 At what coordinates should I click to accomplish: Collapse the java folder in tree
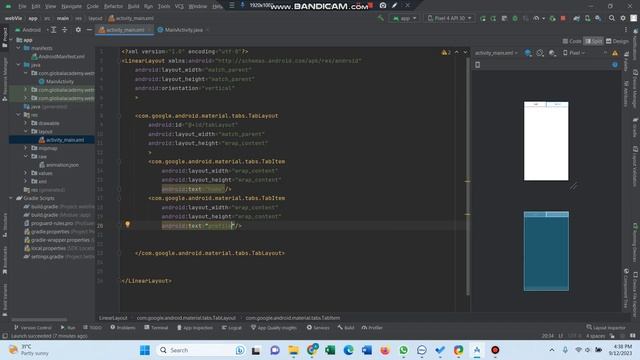(x=18, y=65)
